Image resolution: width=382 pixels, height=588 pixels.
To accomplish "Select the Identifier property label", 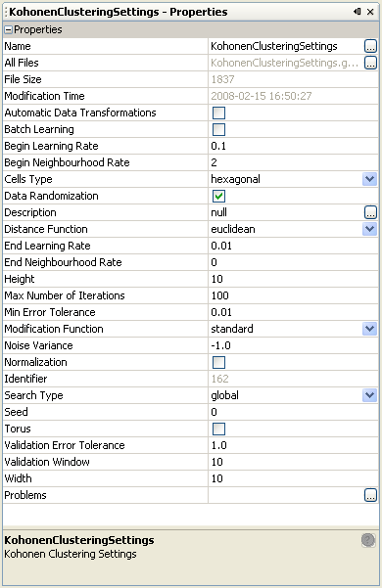I will click(25, 379).
